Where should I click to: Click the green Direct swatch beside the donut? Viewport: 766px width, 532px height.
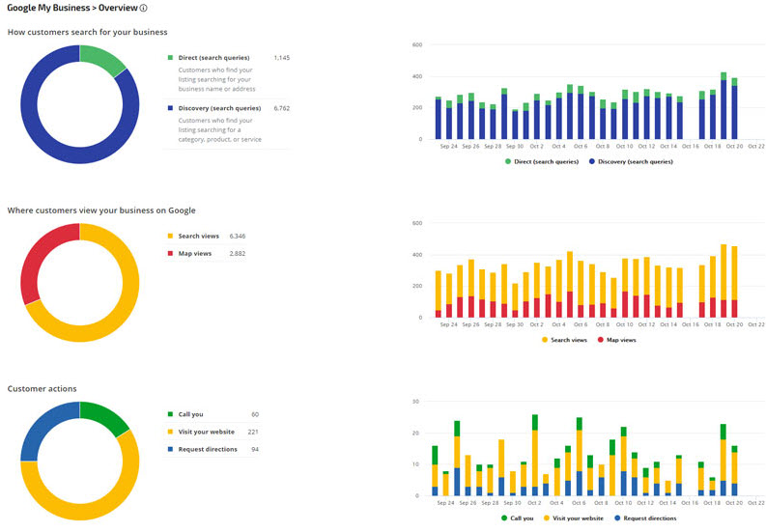170,58
